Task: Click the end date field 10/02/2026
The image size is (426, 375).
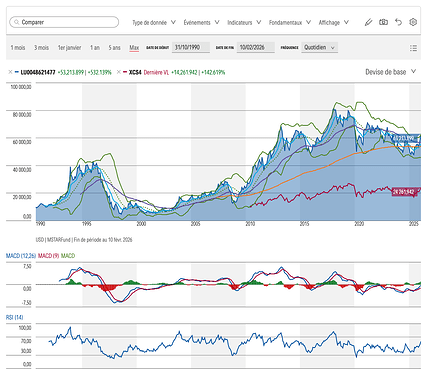Action: coord(256,47)
